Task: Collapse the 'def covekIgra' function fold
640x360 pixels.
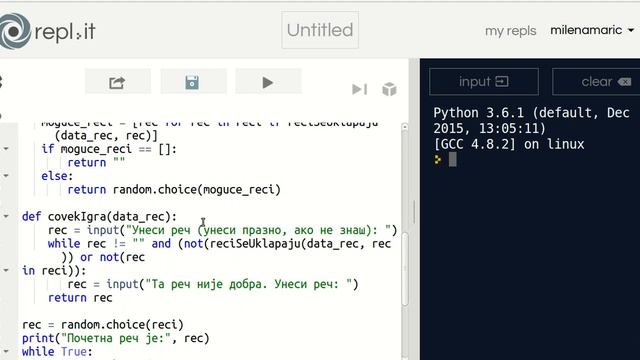Action: pyautogui.click(x=6, y=216)
